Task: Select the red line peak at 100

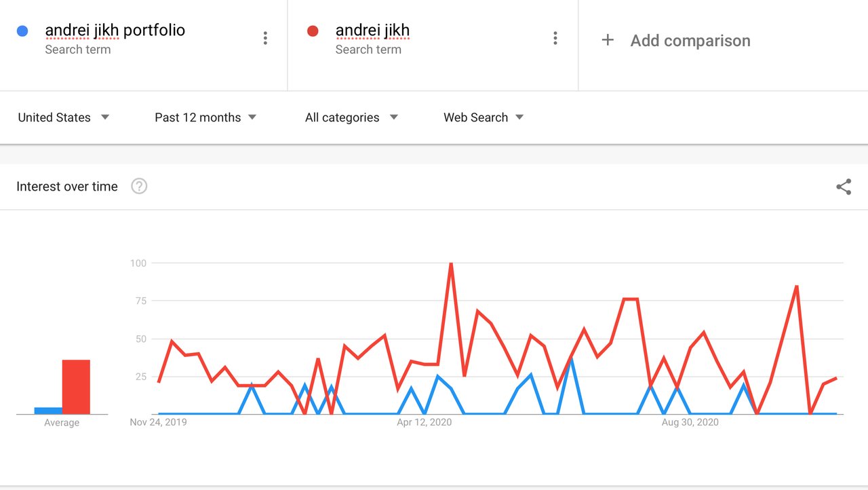Action: [451, 263]
